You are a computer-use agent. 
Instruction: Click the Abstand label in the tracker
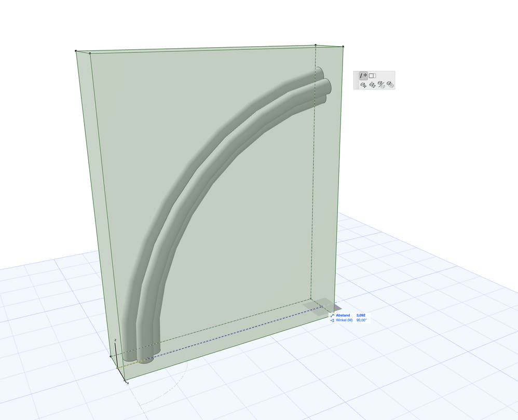coord(343,315)
